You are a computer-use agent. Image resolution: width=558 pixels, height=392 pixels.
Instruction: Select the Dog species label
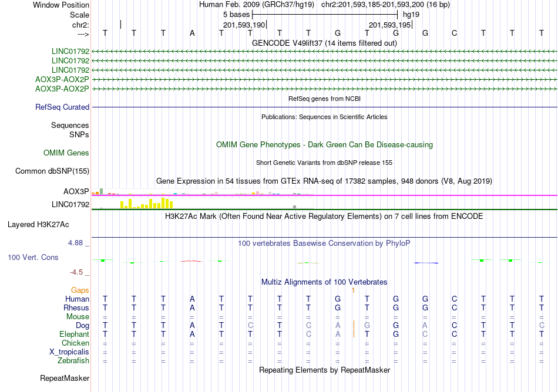(82, 326)
